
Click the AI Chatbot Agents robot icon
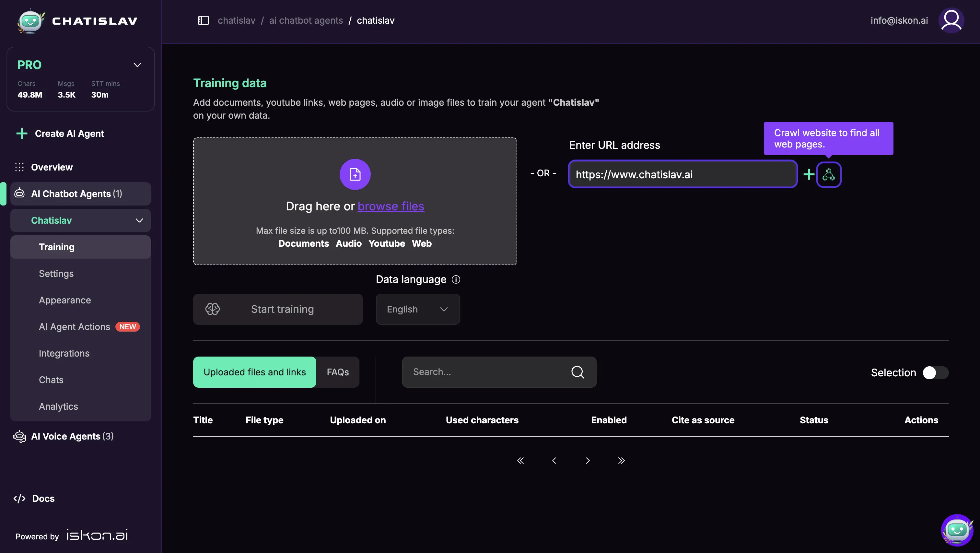pos(19,193)
